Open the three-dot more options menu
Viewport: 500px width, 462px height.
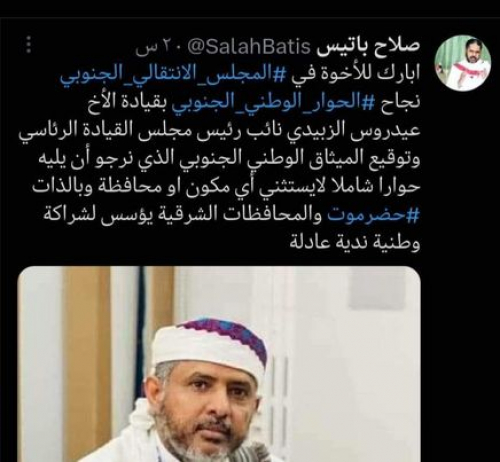pos(29,45)
